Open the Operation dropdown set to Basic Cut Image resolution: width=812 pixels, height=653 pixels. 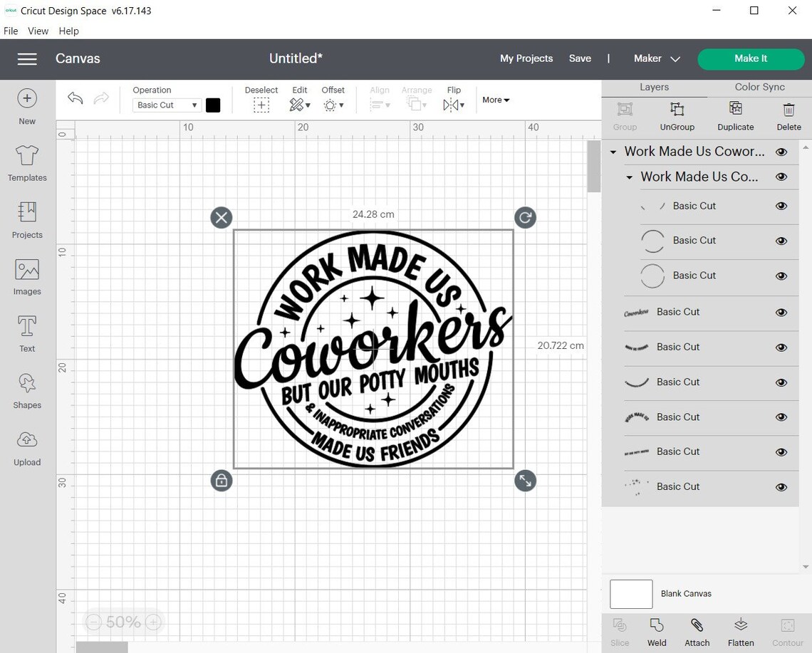click(166, 105)
